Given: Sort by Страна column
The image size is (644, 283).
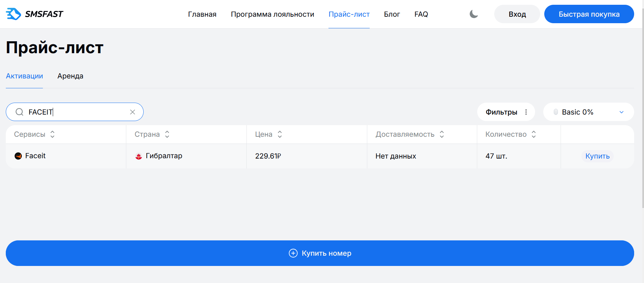Looking at the screenshot, I should coord(167,134).
